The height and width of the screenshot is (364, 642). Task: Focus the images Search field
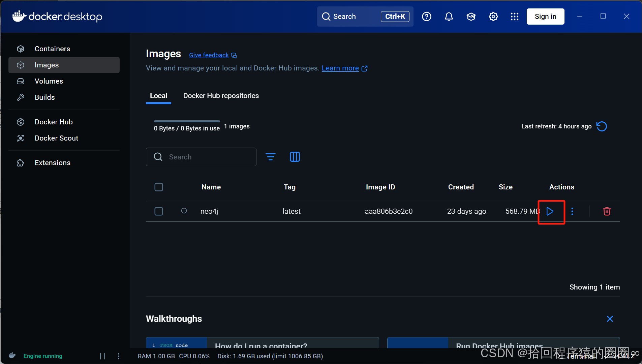click(201, 157)
